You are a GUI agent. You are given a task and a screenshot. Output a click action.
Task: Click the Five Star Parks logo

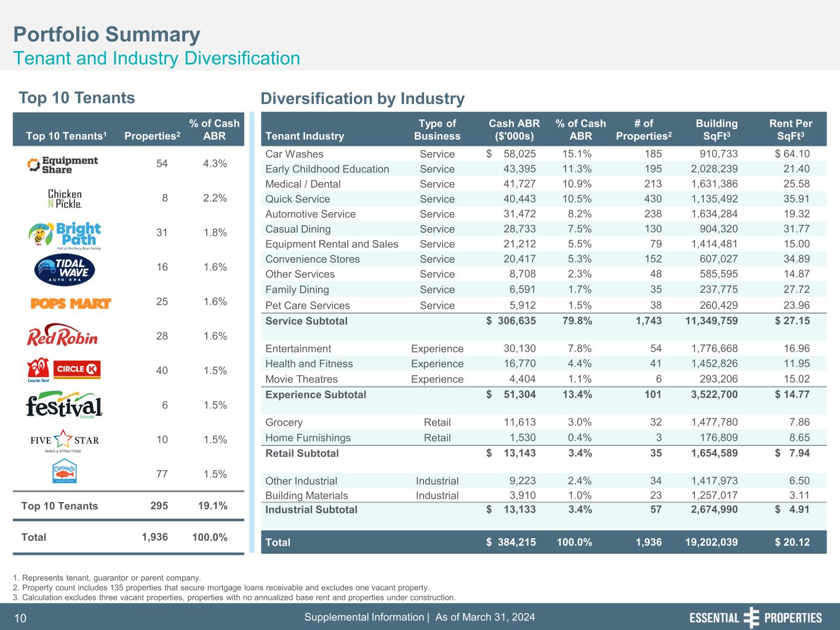click(x=65, y=441)
